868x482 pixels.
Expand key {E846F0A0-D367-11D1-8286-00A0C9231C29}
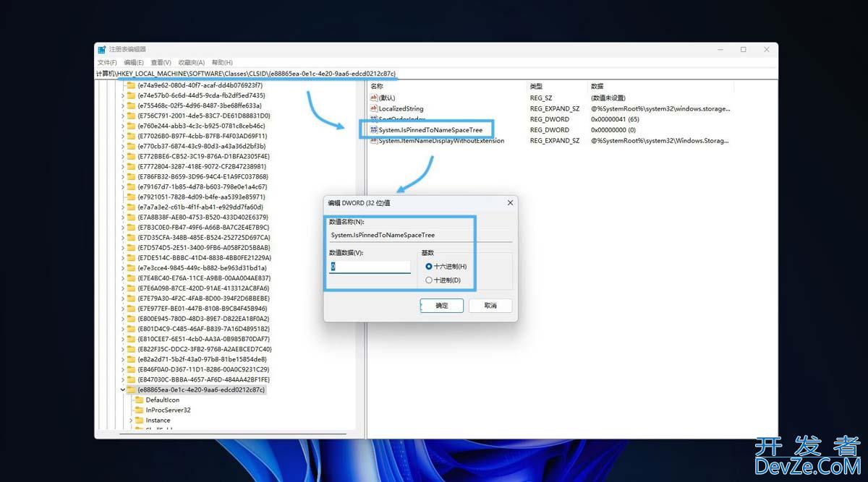pos(122,369)
